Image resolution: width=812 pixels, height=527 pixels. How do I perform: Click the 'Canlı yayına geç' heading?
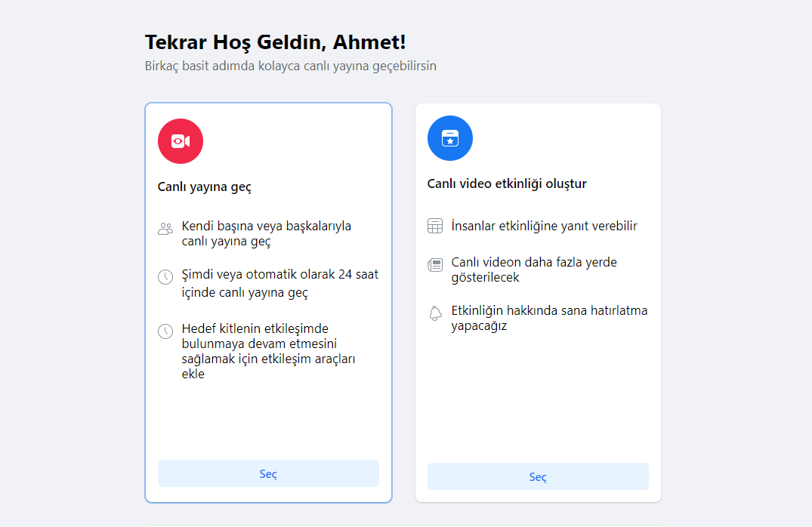coord(205,185)
